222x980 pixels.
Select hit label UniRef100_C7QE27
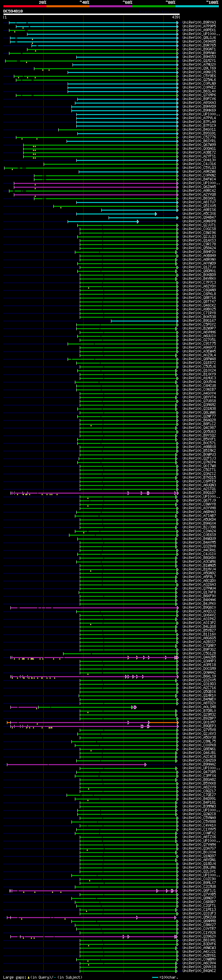click(199, 795)
